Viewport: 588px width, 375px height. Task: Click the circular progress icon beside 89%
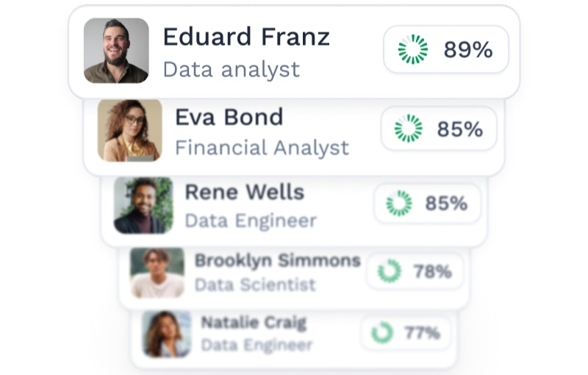412,49
